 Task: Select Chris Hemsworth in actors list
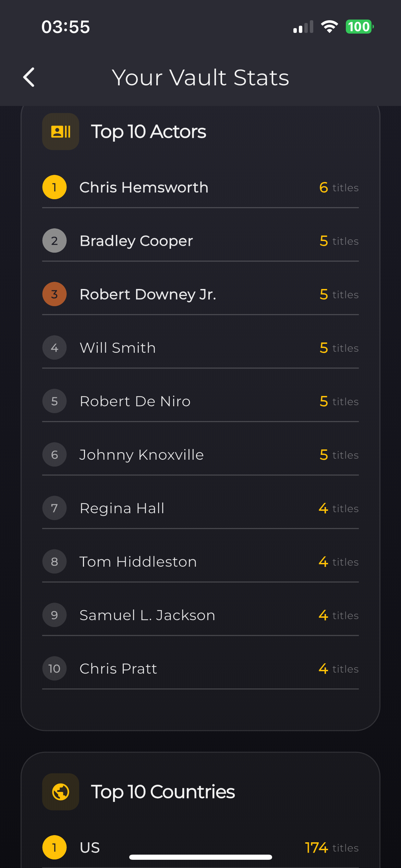tap(144, 188)
